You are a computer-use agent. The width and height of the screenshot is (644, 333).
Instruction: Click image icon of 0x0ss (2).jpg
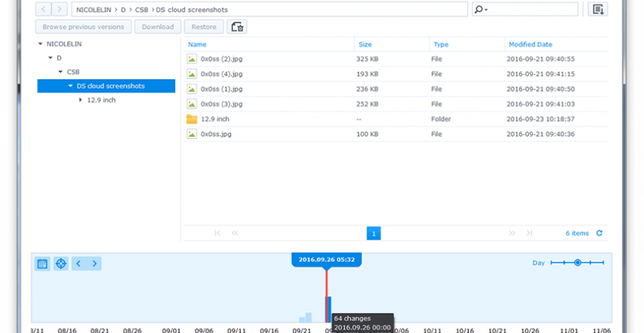(192, 59)
